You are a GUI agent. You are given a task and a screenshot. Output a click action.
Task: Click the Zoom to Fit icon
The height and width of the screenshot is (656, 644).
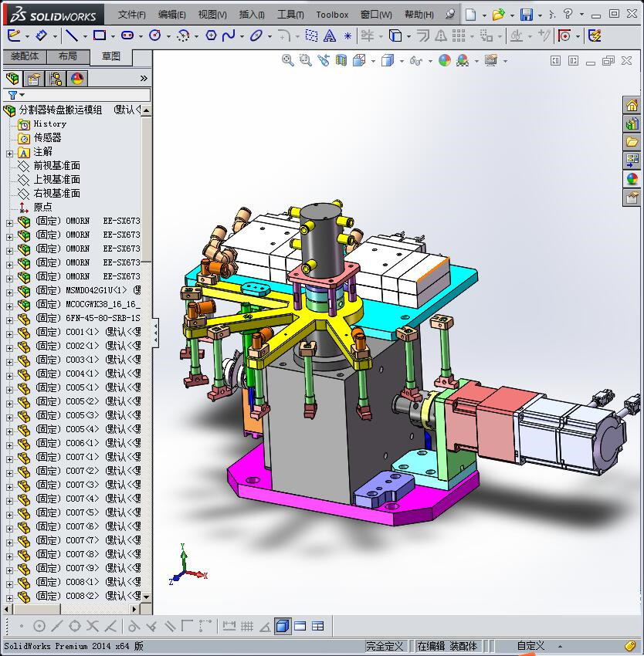[288, 60]
